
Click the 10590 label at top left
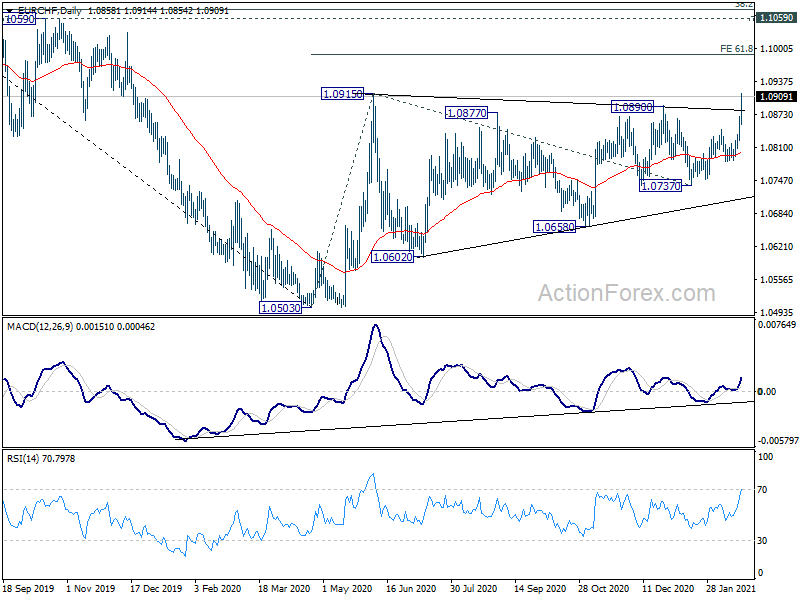[19, 19]
